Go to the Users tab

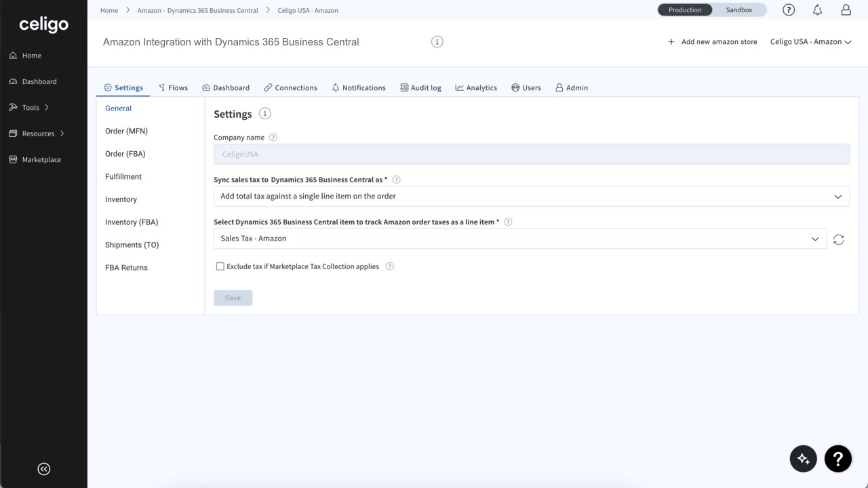(526, 87)
